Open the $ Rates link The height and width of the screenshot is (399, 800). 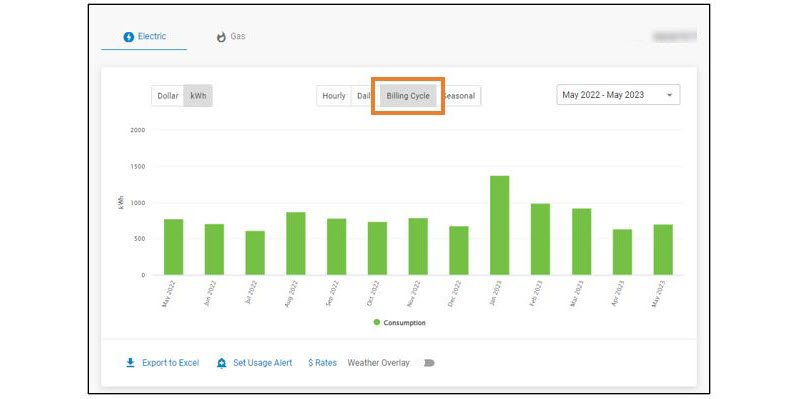(x=322, y=363)
